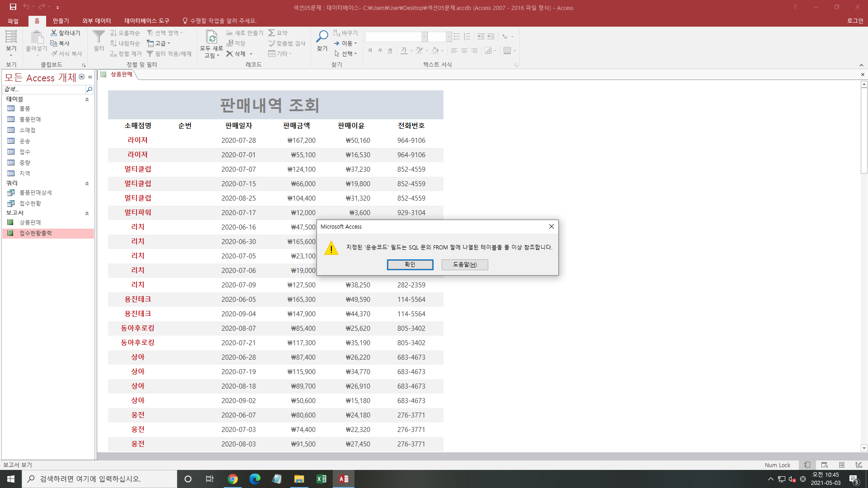Click the Find (찾기) magnifier icon

[x=322, y=37]
